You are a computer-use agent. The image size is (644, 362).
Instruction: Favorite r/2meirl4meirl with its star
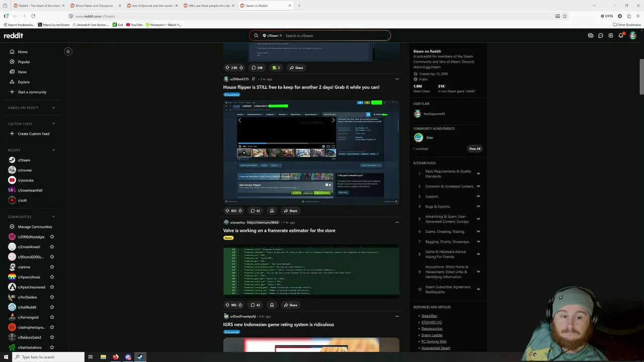pyautogui.click(x=52, y=247)
